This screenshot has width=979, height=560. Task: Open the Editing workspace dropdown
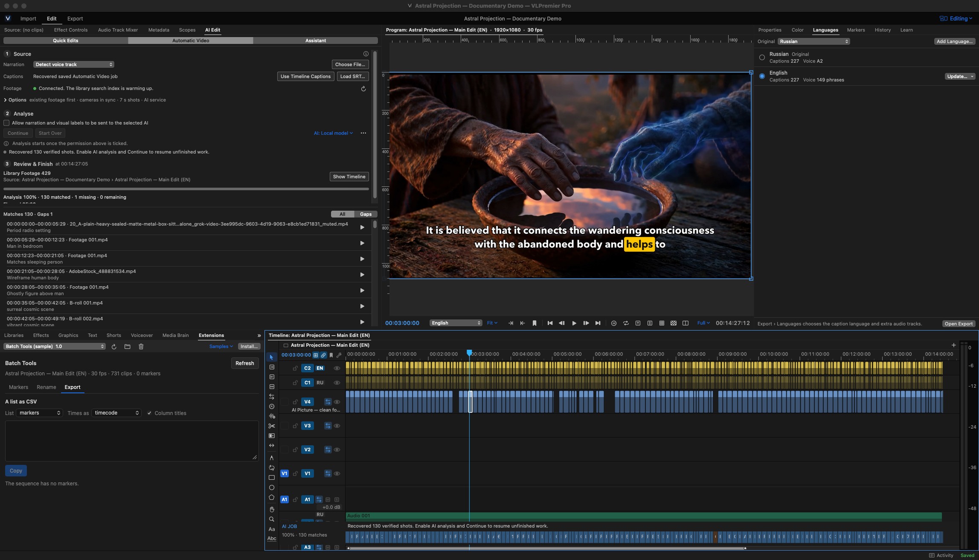956,18
